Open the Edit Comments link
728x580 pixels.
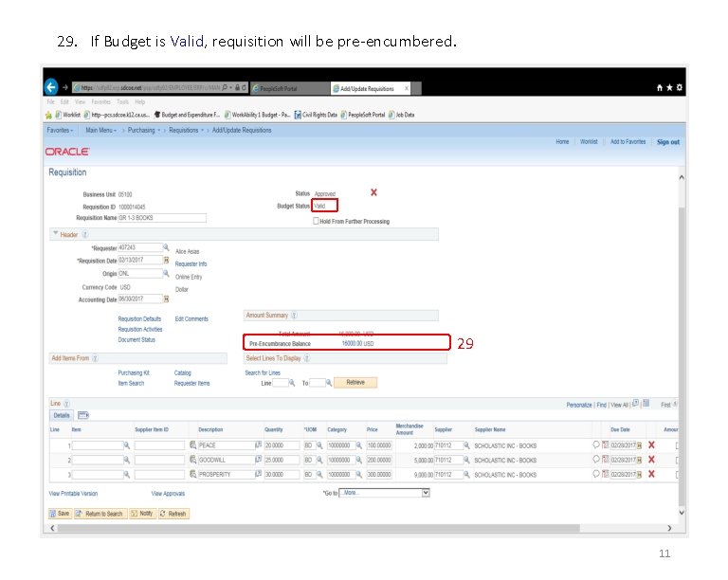(x=191, y=319)
